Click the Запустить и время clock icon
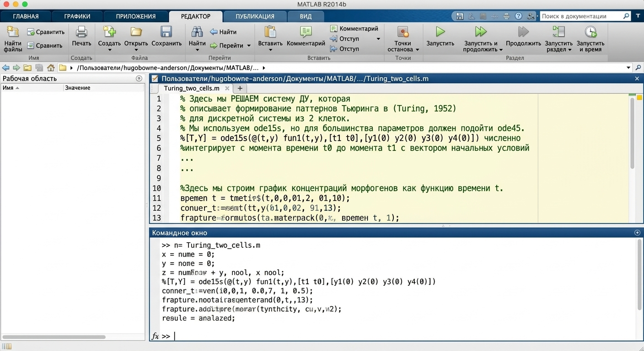Screen dimensions: 644x351 click(x=590, y=32)
